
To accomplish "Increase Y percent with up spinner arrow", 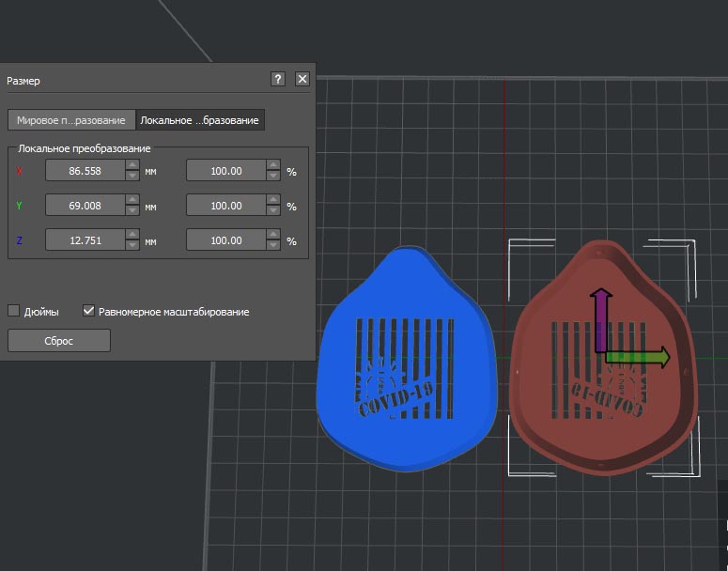I will 273,200.
